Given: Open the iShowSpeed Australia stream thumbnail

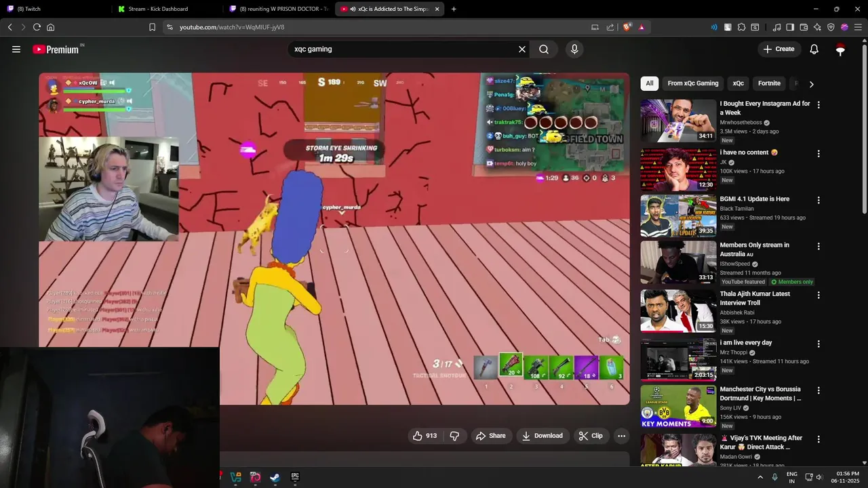Looking at the screenshot, I should [678, 262].
